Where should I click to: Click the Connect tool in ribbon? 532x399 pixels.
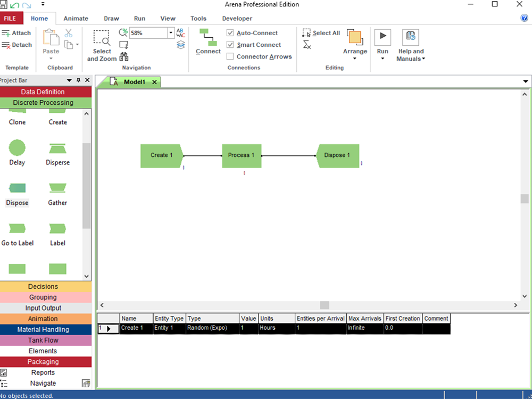coord(208,41)
